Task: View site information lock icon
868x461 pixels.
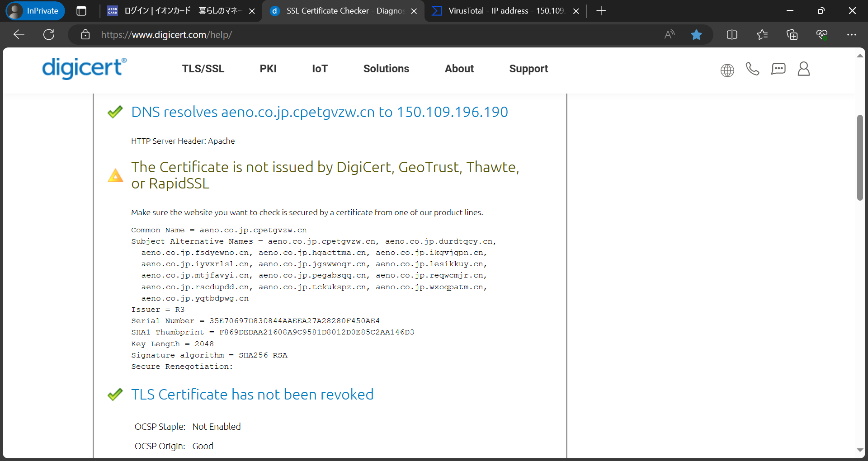Action: [85, 35]
